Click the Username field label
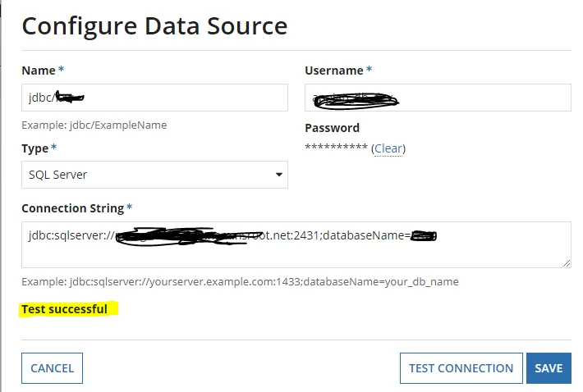 click(x=334, y=71)
